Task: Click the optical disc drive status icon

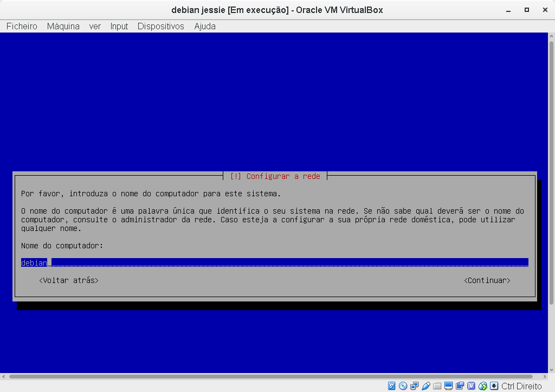Action: [x=403, y=386]
